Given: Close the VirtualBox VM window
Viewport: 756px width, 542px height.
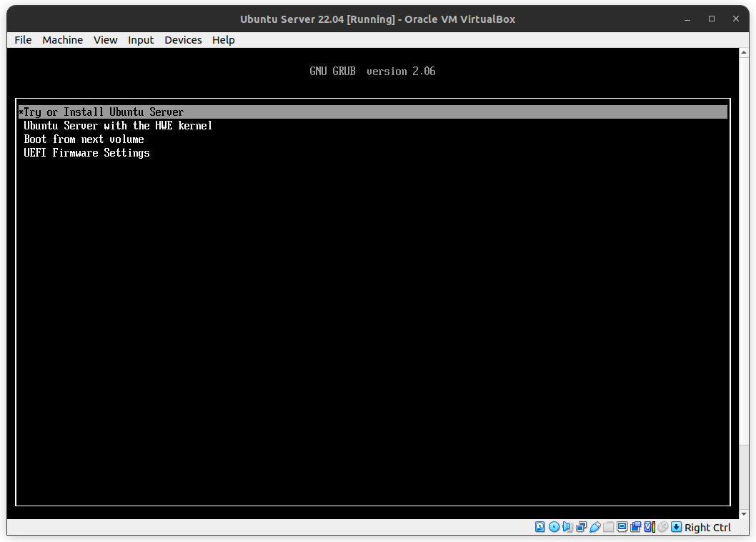Looking at the screenshot, I should [736, 19].
